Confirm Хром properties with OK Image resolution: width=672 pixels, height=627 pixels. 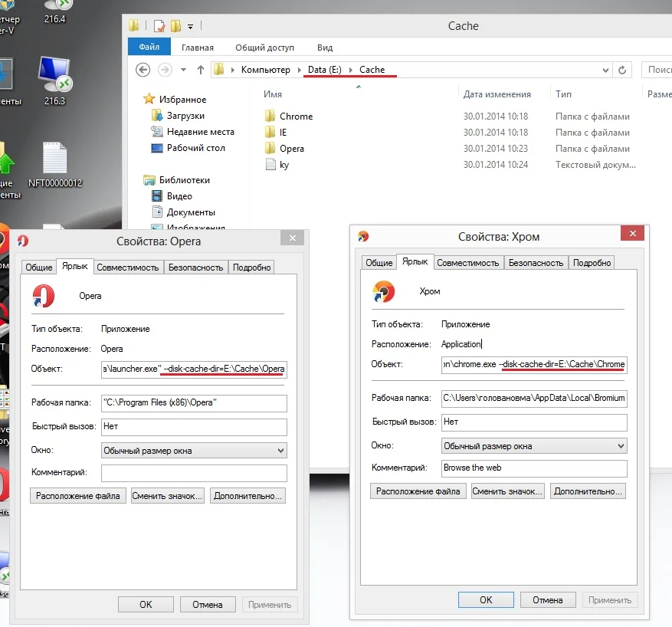(x=486, y=600)
